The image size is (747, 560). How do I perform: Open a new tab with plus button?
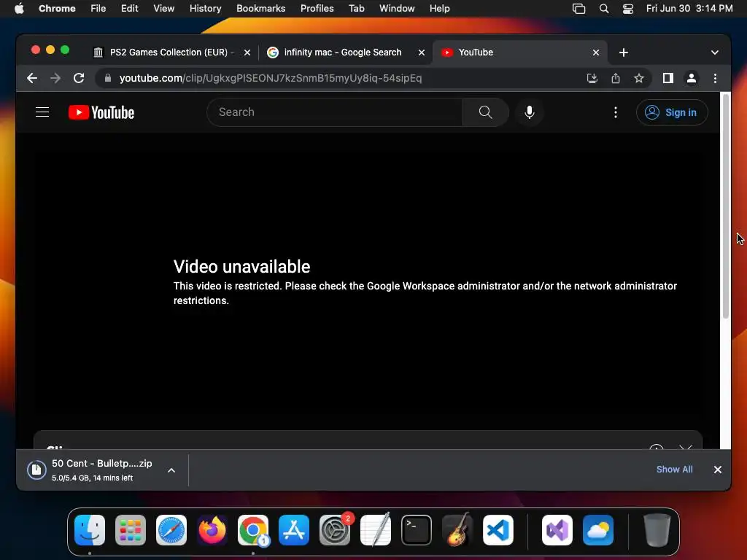(x=624, y=52)
